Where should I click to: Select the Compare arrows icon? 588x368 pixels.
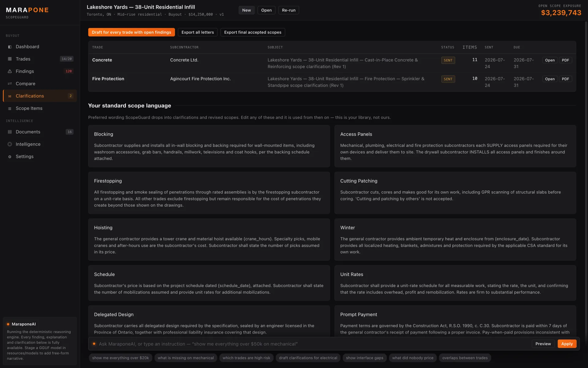(10, 84)
